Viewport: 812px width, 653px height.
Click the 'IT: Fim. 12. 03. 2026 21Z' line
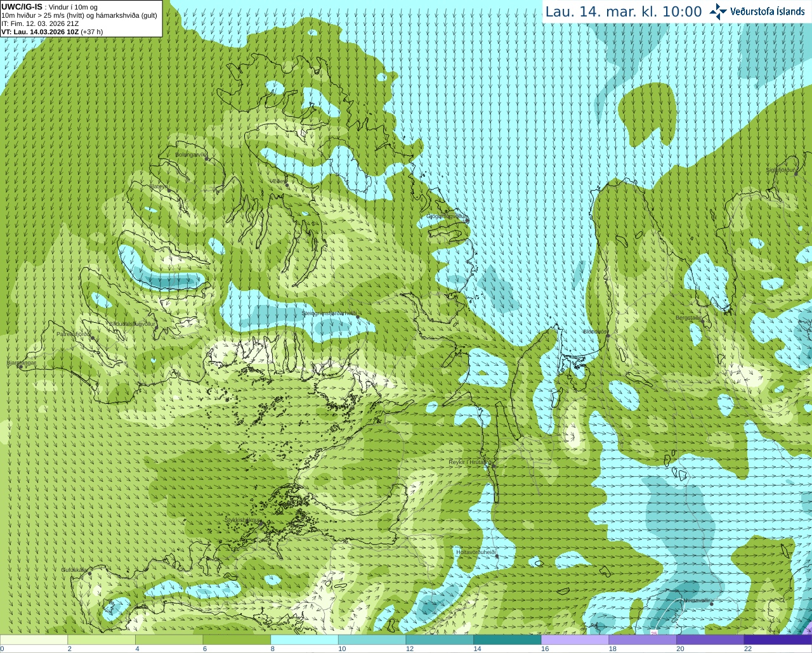[x=40, y=23]
